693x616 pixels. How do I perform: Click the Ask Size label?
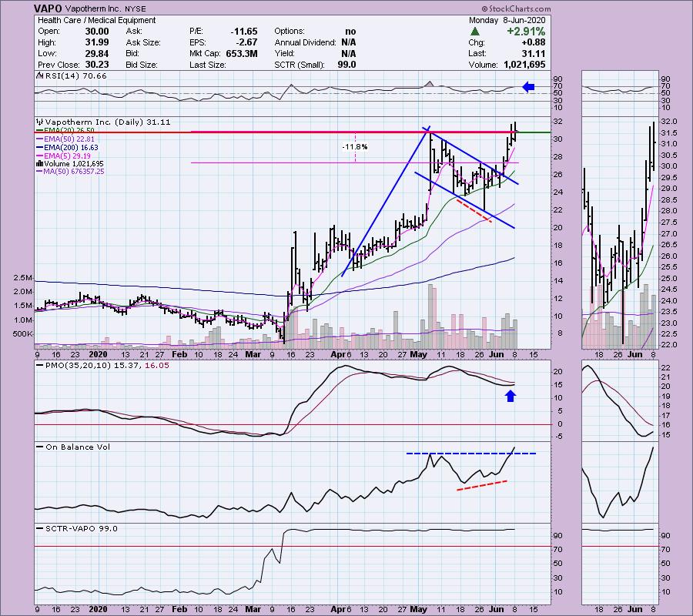[143, 42]
